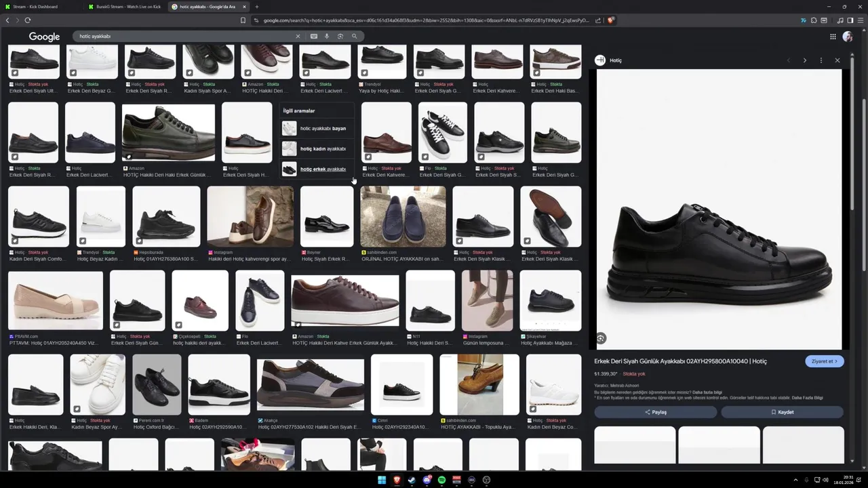The height and width of the screenshot is (488, 868).
Task: Open the Brave Shields lion icon
Action: coord(610,20)
